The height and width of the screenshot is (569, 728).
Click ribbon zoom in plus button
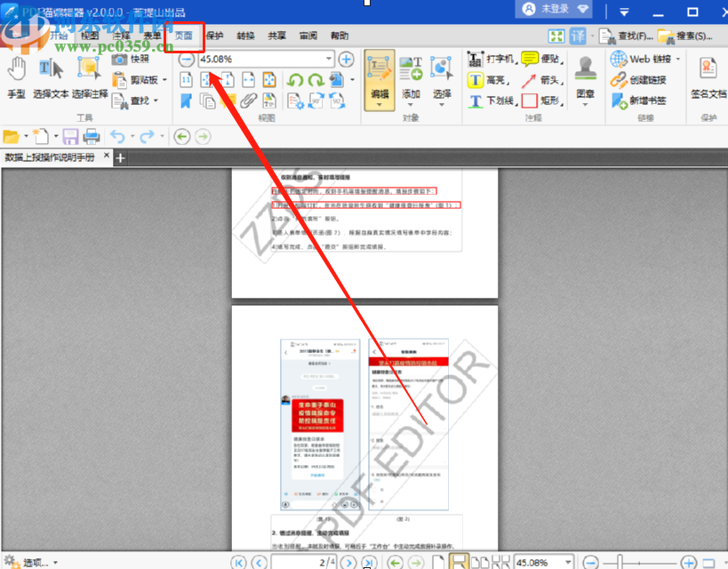coord(346,60)
